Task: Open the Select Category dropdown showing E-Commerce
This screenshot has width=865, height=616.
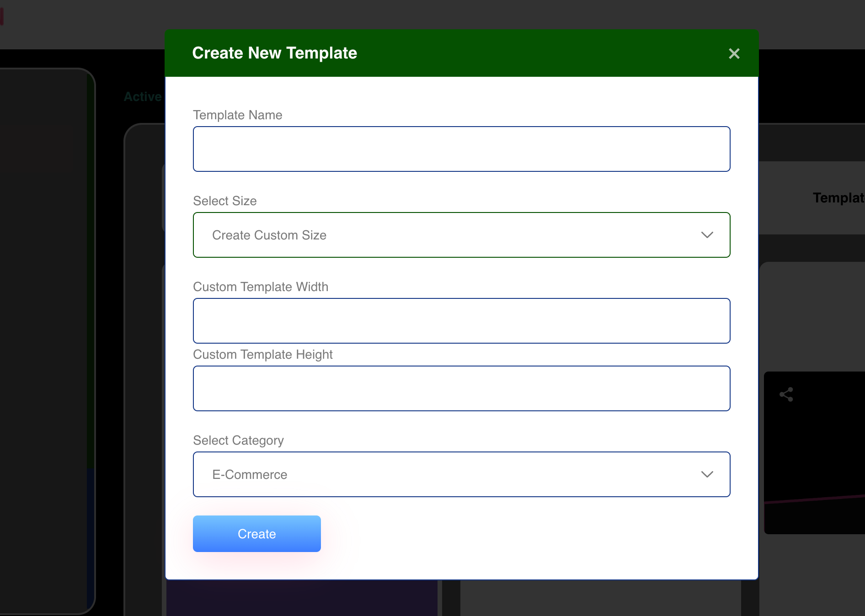Action: pyautogui.click(x=461, y=474)
